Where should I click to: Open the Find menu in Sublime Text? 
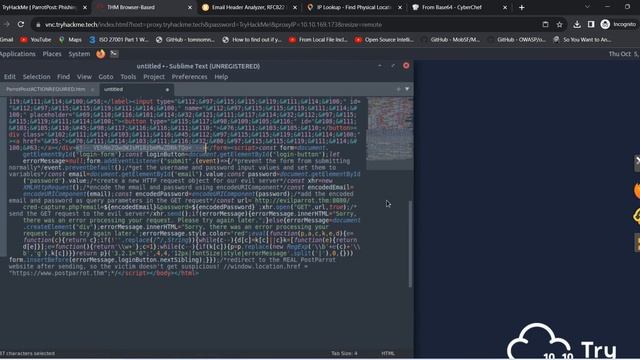[63, 77]
